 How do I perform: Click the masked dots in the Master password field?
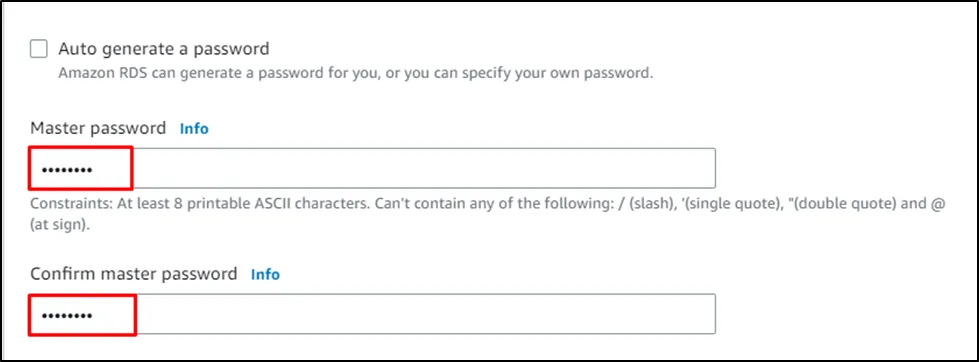[x=67, y=170]
